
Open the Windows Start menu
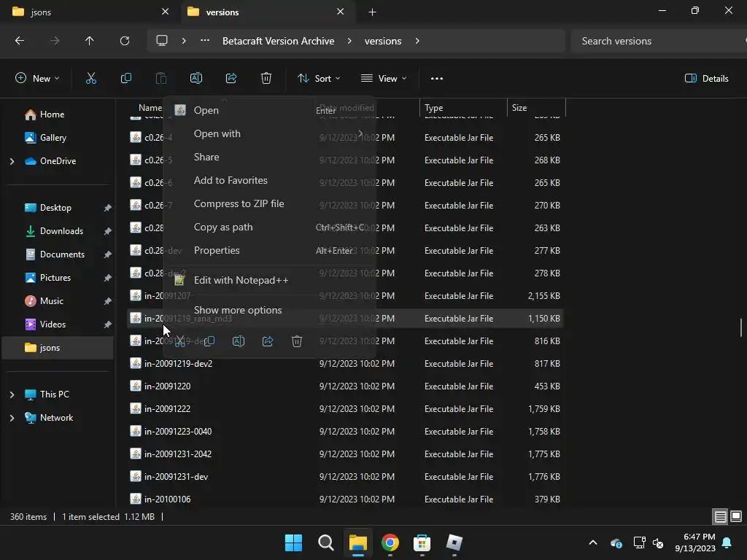(x=293, y=542)
